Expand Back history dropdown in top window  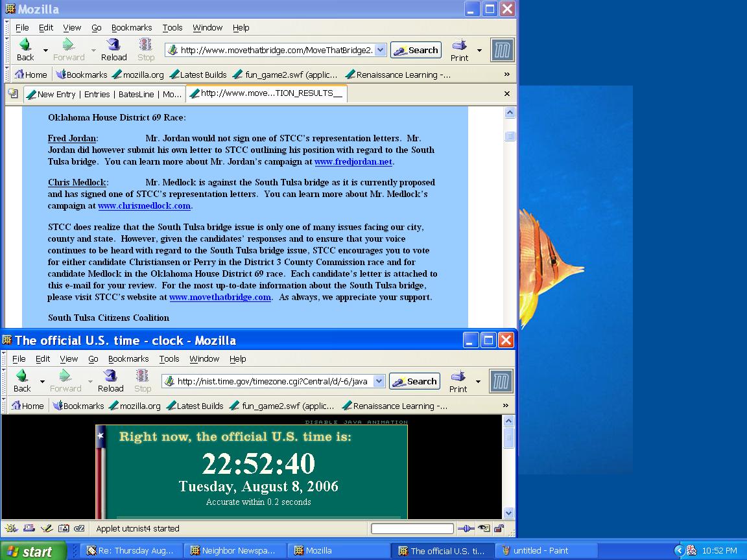46,50
